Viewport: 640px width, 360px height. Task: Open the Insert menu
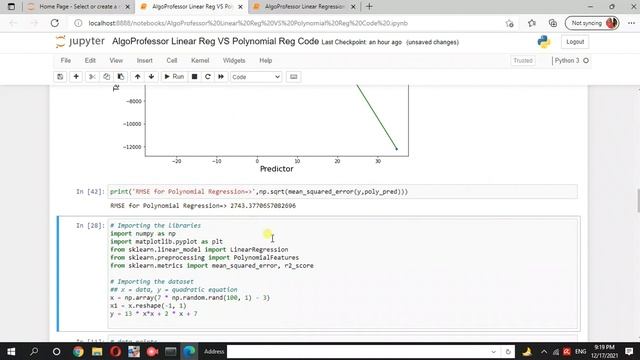[144, 60]
